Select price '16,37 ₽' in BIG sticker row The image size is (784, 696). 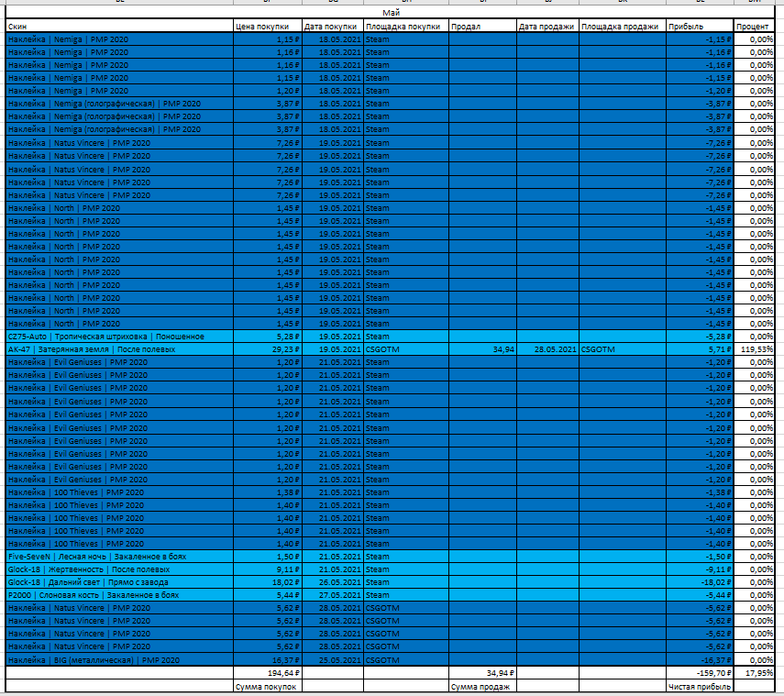[x=268, y=660]
